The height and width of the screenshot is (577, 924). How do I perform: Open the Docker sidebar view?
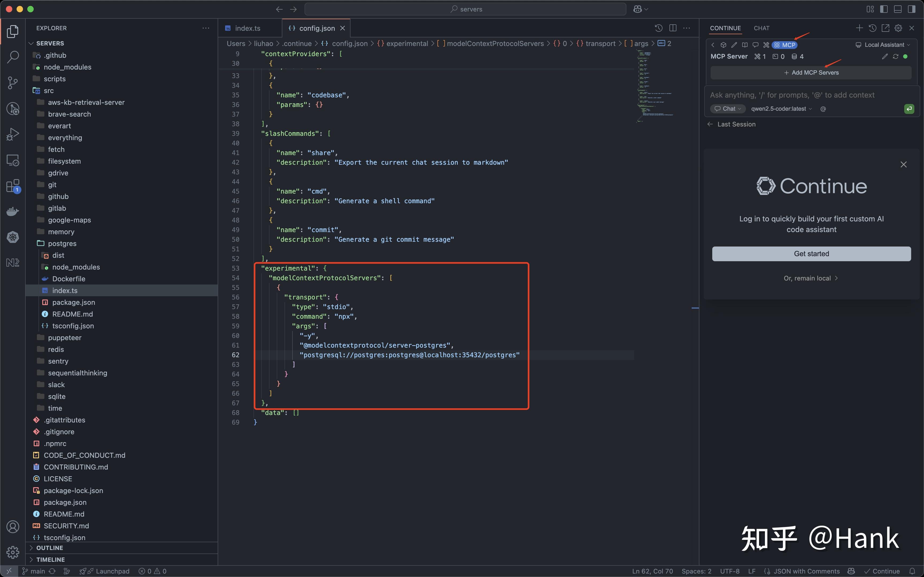coord(13,211)
